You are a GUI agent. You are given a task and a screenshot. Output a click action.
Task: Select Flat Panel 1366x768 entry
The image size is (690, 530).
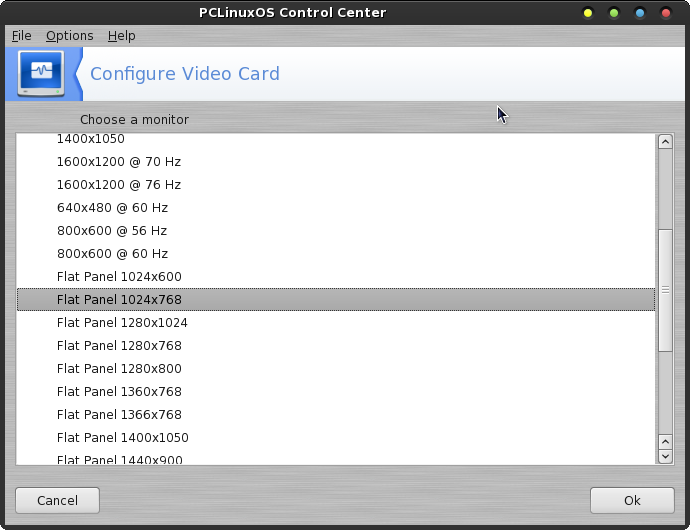point(336,415)
